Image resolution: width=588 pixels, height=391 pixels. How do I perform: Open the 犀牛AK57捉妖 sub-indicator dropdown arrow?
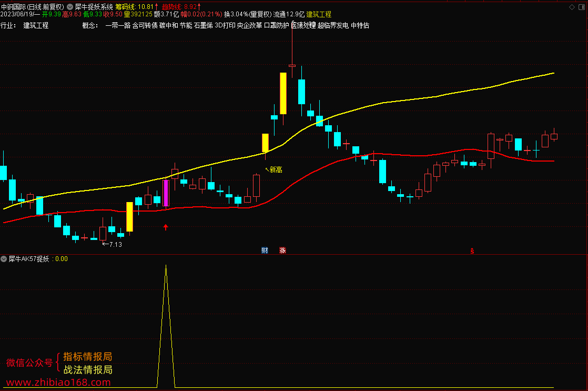[x=4, y=259]
